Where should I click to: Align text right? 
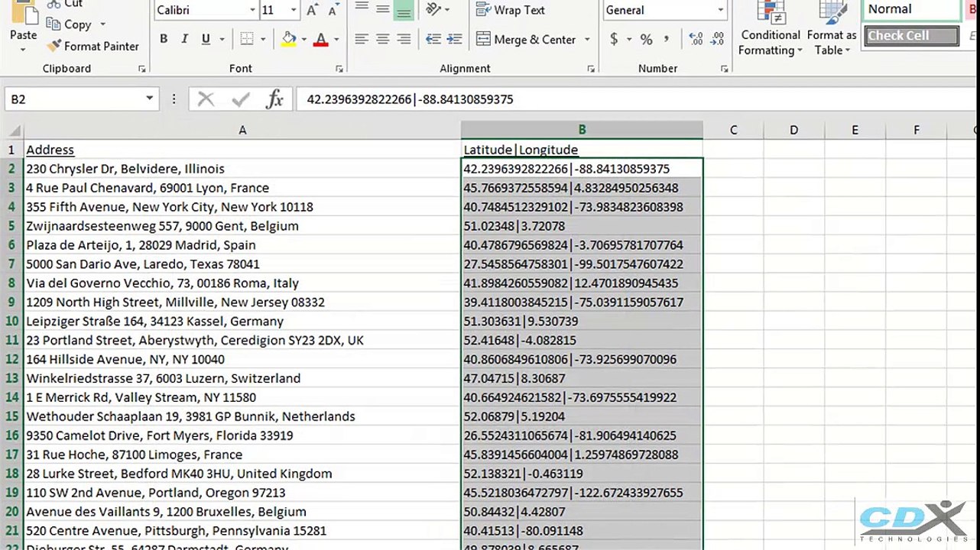click(404, 39)
